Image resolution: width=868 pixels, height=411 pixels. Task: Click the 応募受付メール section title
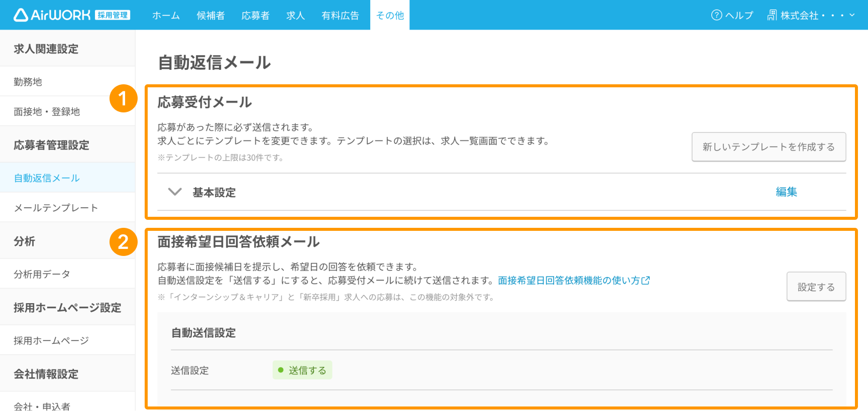pyautogui.click(x=204, y=102)
